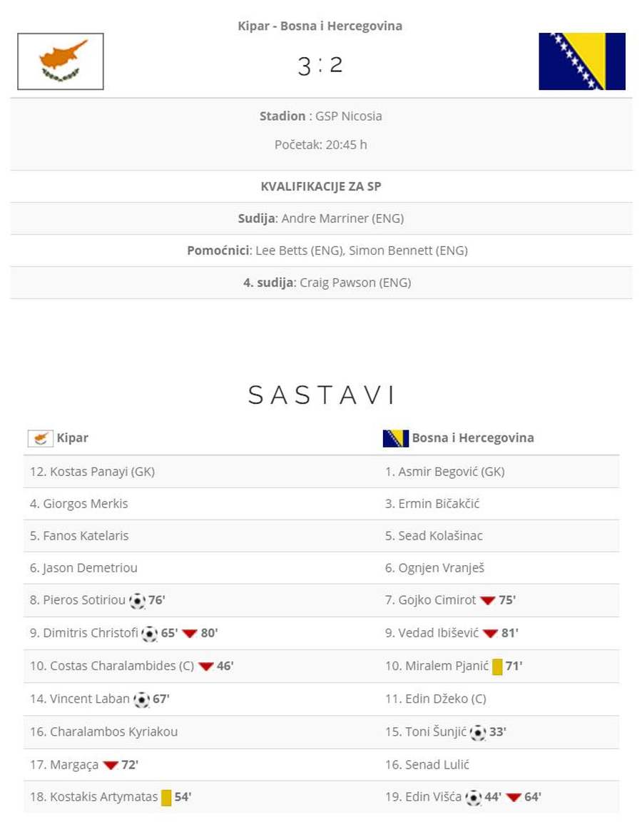Click goal ball icon beside Dimitris Christofi
The width and height of the screenshot is (642, 840).
click(x=149, y=634)
